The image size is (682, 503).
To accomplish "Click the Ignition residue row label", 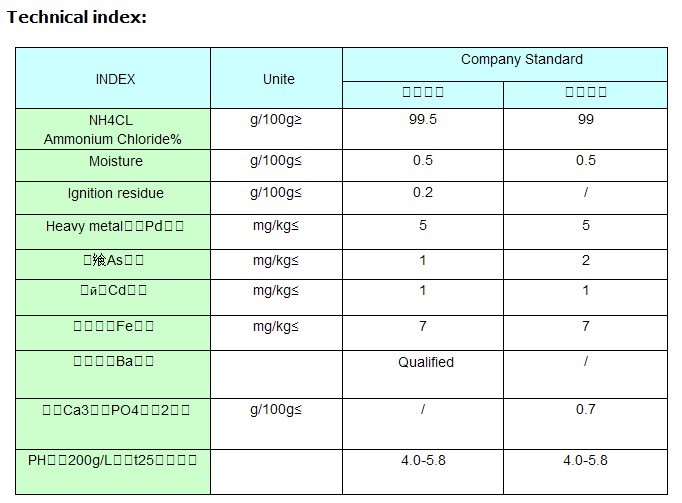I will tap(115, 193).
